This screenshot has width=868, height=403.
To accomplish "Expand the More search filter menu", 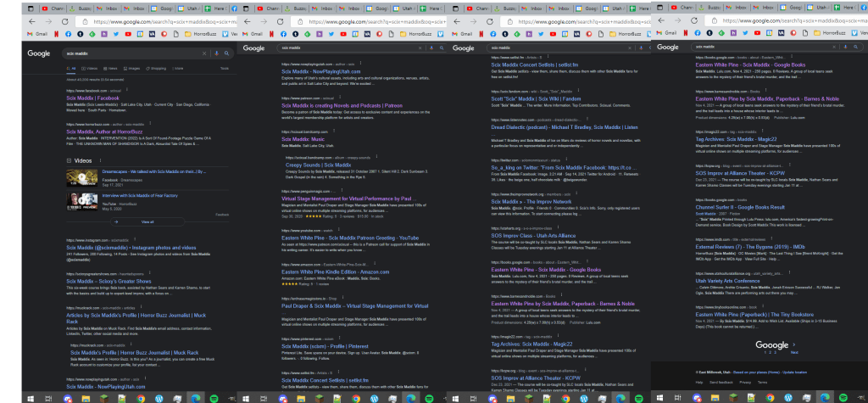I will click(178, 68).
